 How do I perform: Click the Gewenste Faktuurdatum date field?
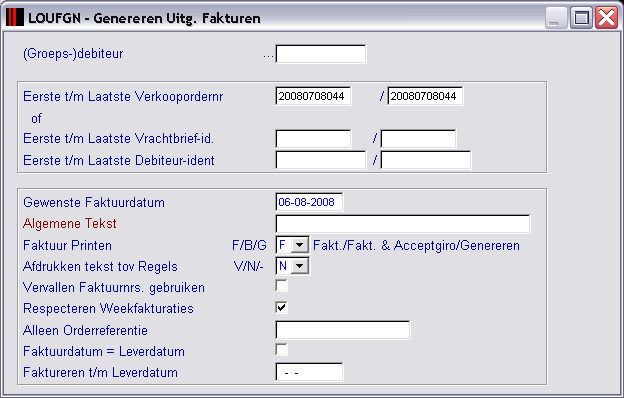point(309,202)
